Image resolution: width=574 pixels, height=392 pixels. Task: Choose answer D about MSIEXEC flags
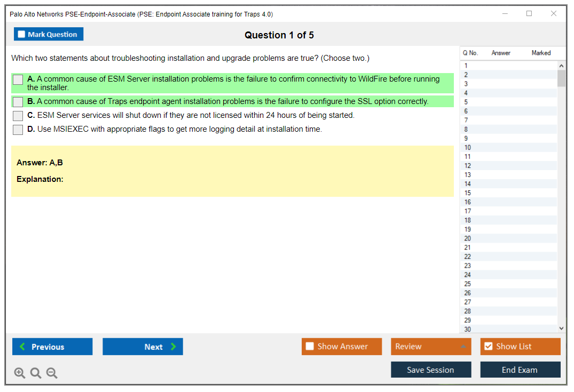click(x=18, y=130)
